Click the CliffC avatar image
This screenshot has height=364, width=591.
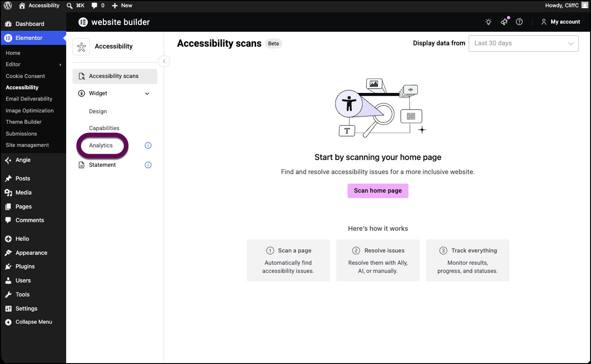click(585, 5)
